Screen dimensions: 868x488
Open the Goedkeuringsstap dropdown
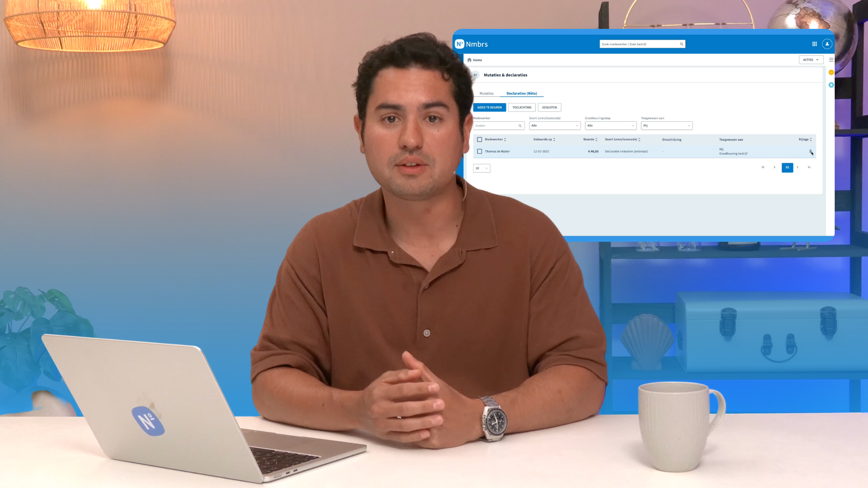(x=610, y=125)
